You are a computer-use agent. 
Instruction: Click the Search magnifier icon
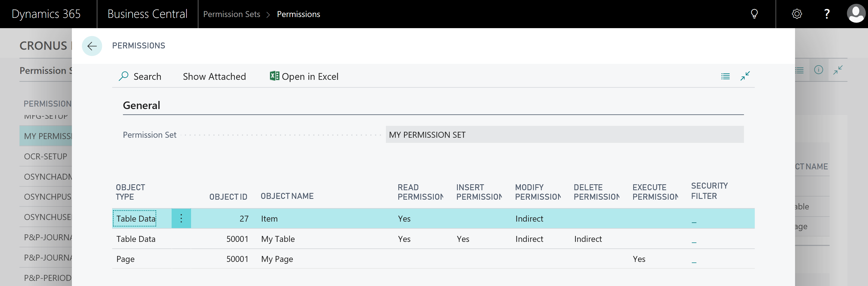[x=123, y=76]
